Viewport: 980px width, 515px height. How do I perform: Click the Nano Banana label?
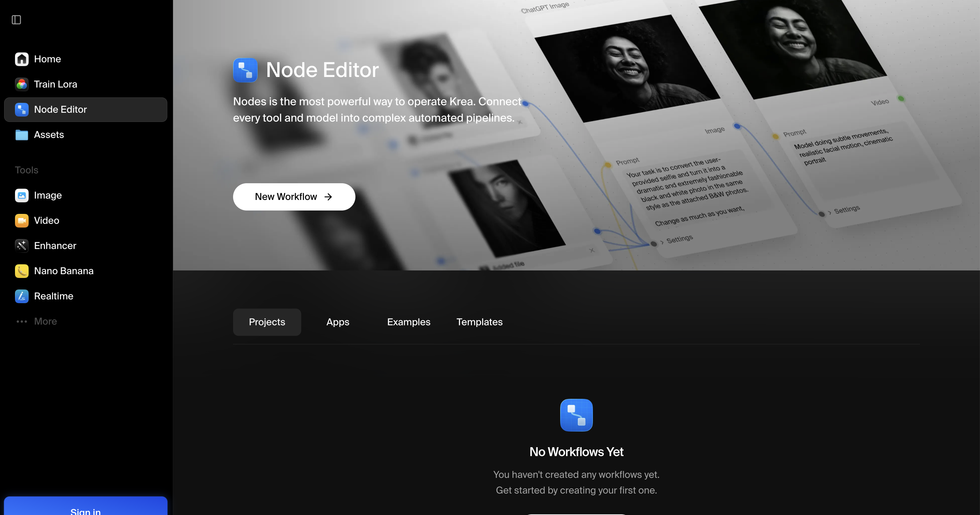click(63, 271)
